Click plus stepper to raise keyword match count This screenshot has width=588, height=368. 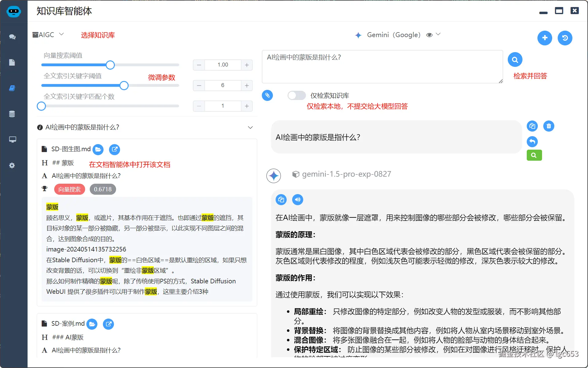pyautogui.click(x=247, y=106)
